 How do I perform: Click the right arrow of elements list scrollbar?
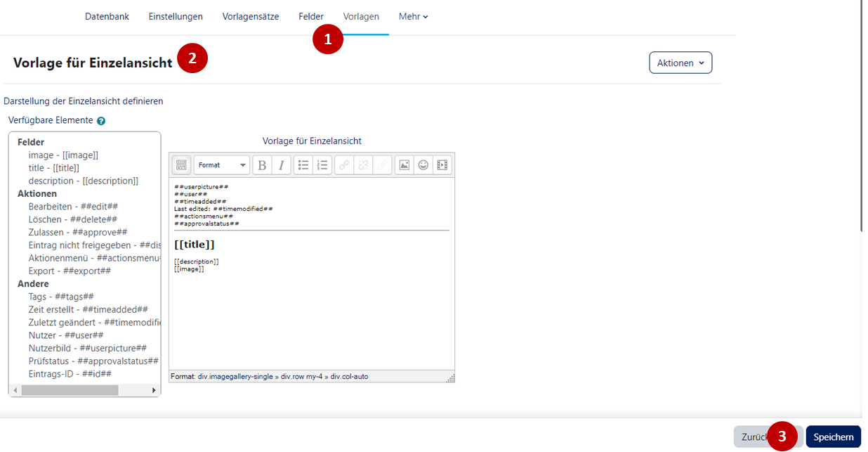pos(154,389)
